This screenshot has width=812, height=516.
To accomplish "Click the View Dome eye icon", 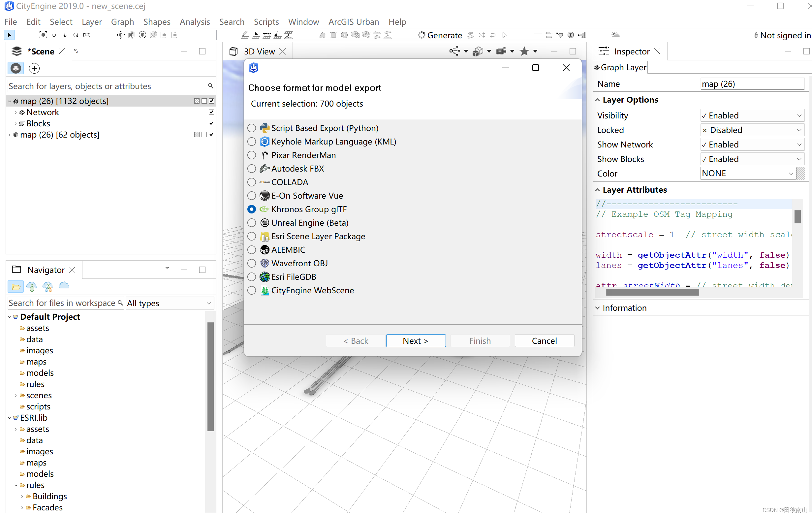I will point(571,35).
